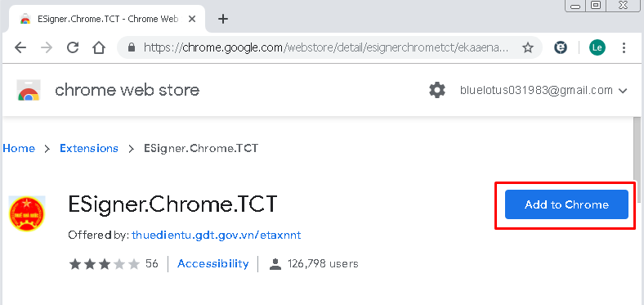Open the thuedientu.gdt.gov.vn/etaxnnt publisher link
This screenshot has height=305, width=644.
click(x=217, y=235)
